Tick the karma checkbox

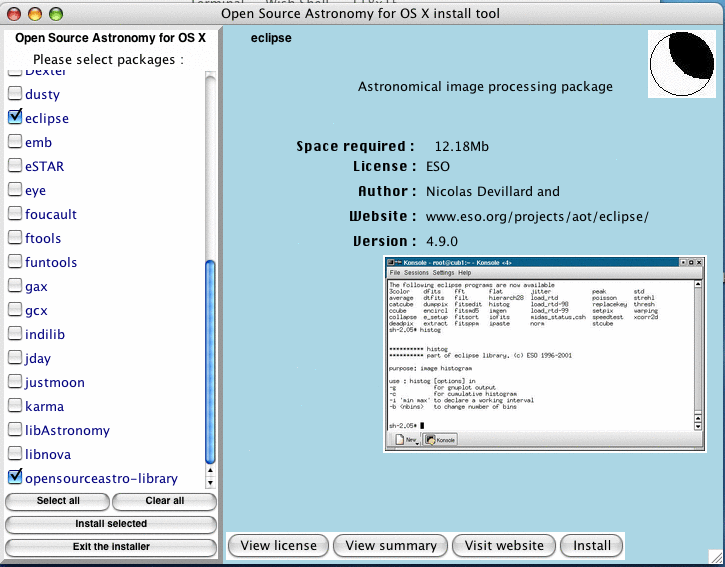pyautogui.click(x=15, y=406)
